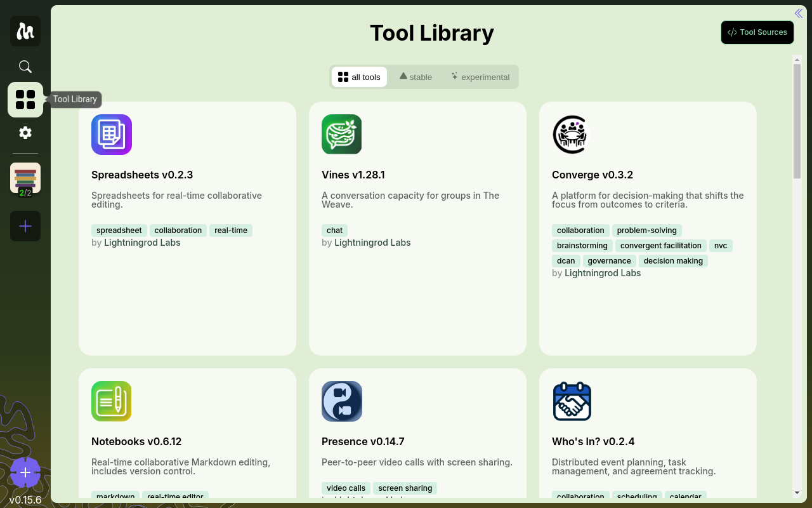Open Who's In? v0.2.4 title
This screenshot has width=812, height=508.
point(593,441)
